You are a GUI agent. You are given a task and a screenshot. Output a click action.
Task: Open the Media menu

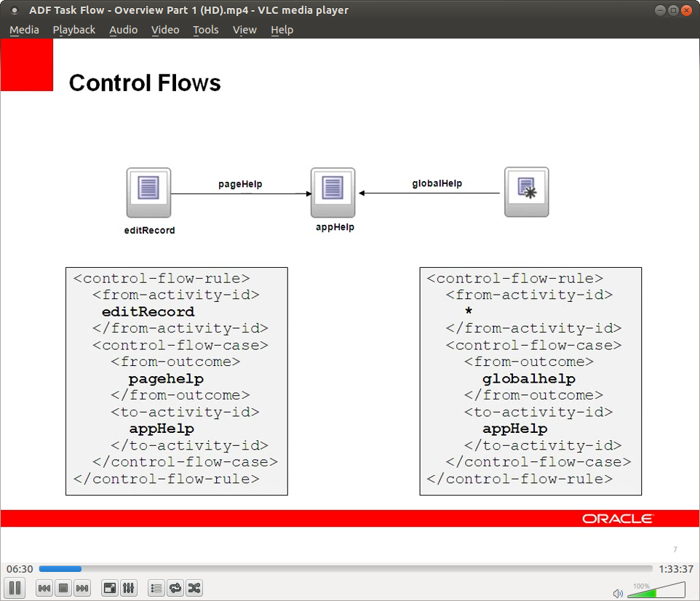[24, 30]
